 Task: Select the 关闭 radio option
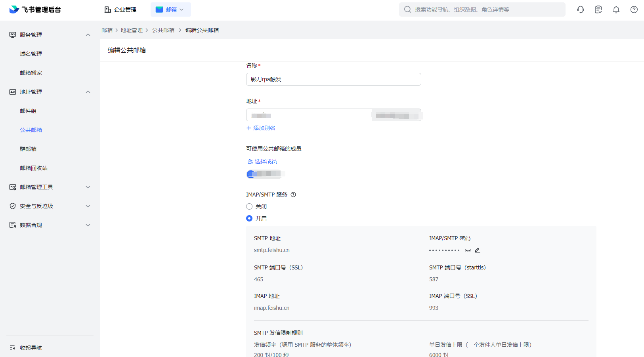tap(249, 206)
